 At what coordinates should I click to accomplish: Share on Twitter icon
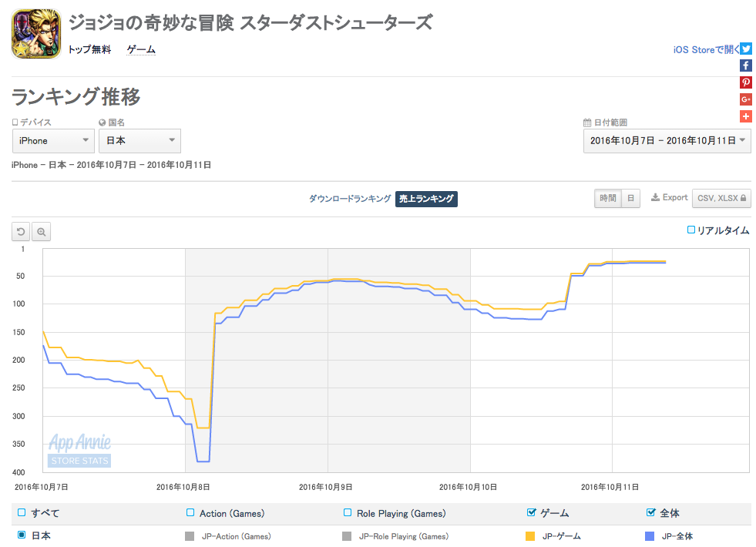click(746, 49)
